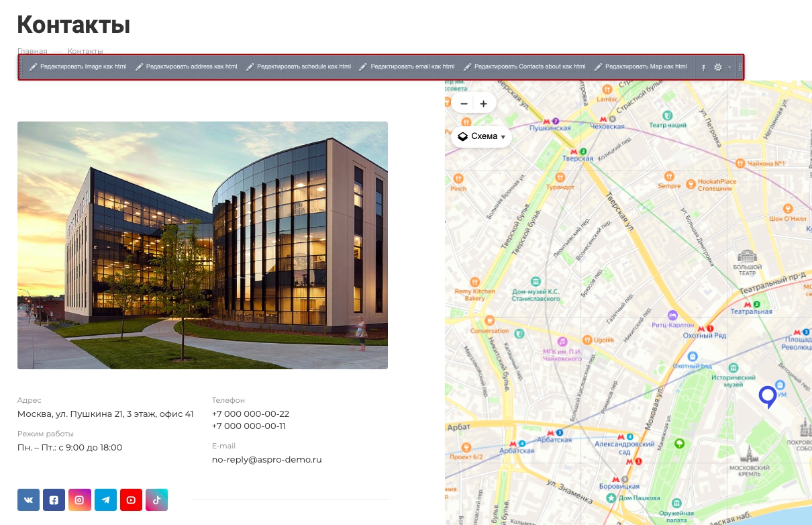Call phone number +7 000 000-00-22
Image resolution: width=812 pixels, height=525 pixels.
[x=250, y=414]
